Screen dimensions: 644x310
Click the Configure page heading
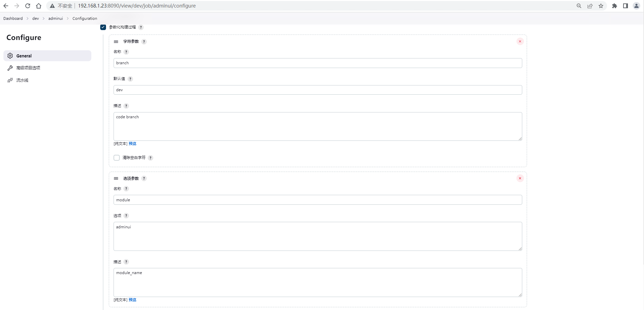pyautogui.click(x=24, y=38)
